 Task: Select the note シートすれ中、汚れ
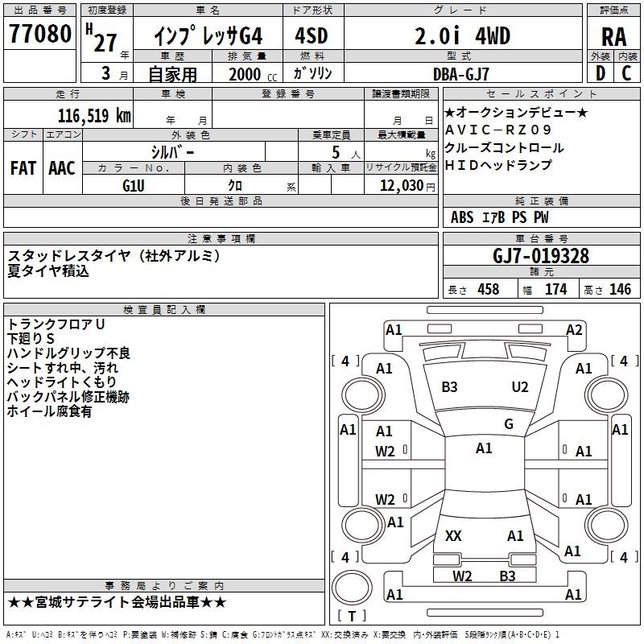tap(63, 368)
